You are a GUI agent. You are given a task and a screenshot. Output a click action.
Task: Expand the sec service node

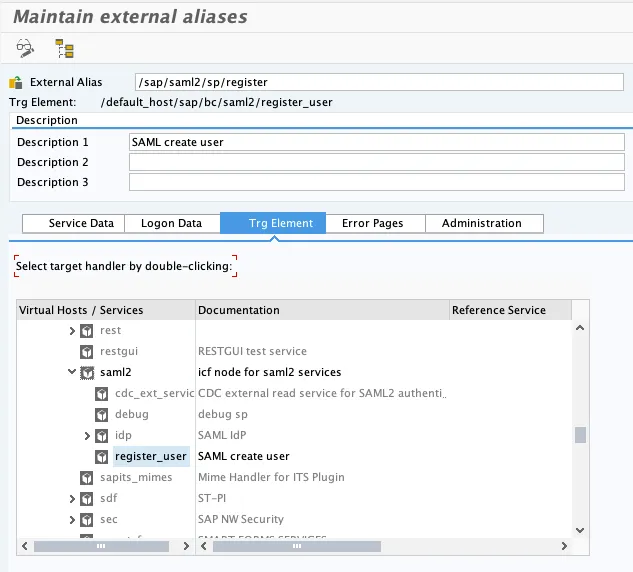click(x=72, y=519)
